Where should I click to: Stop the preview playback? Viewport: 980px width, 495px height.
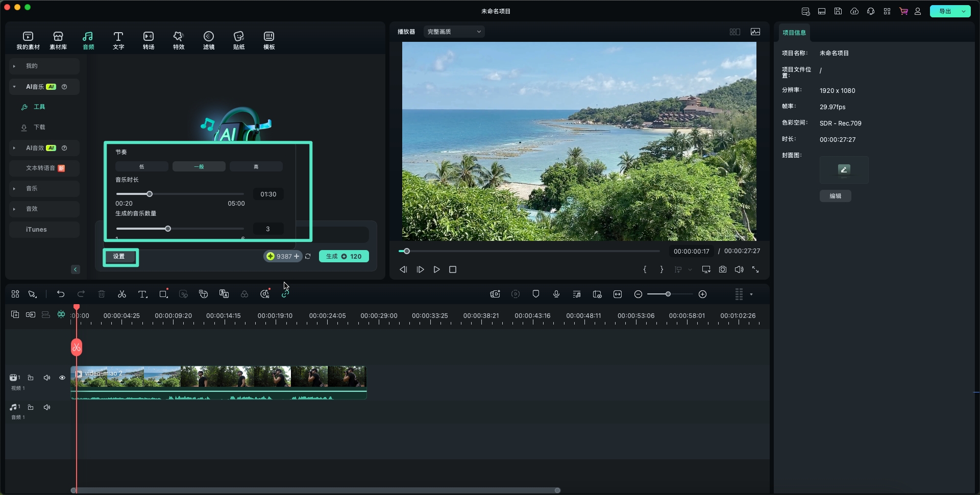pos(453,269)
